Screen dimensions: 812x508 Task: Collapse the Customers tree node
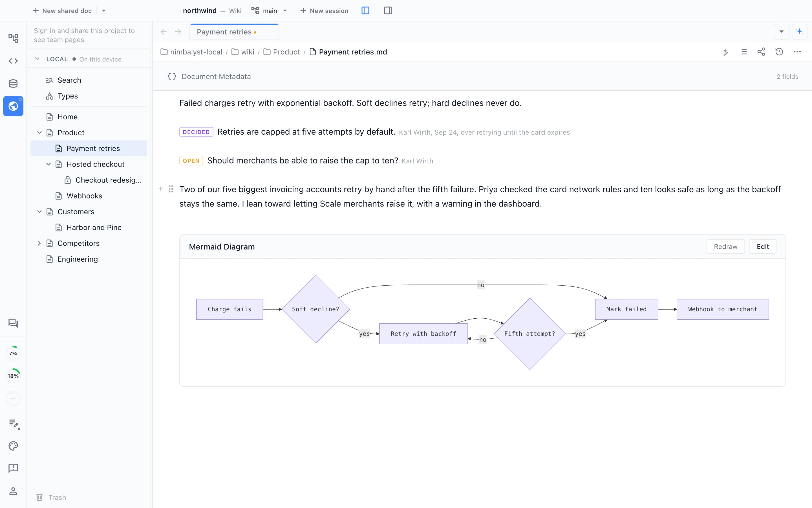pyautogui.click(x=39, y=212)
